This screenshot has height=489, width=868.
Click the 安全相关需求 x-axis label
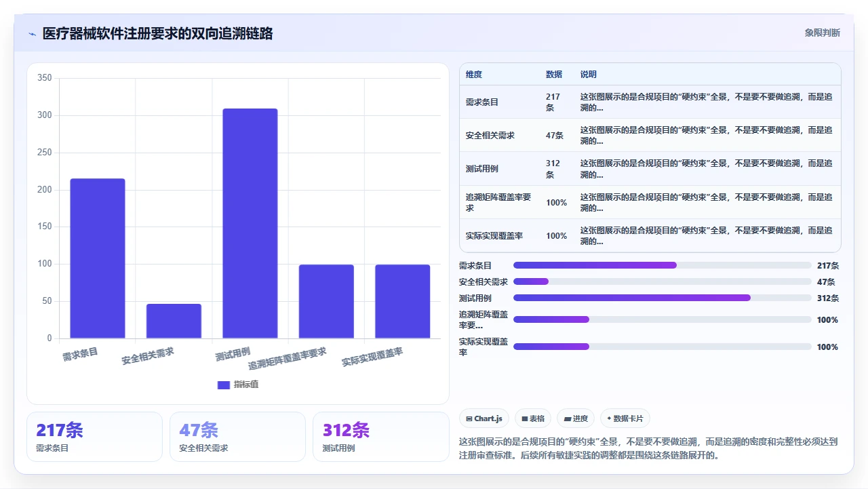148,356
